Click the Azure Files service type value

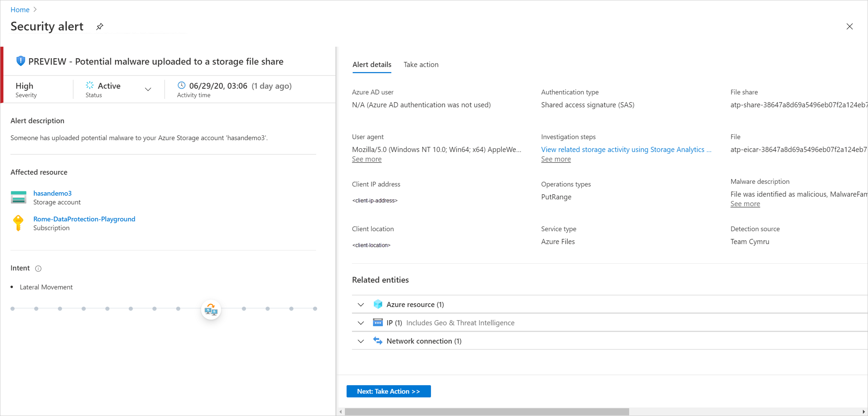(558, 242)
